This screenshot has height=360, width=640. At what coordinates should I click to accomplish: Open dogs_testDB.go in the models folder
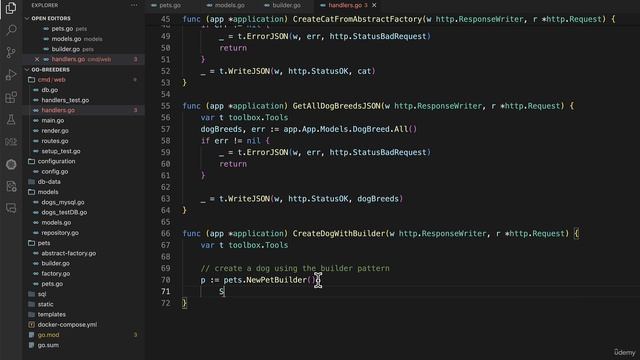pyautogui.click(x=64, y=212)
